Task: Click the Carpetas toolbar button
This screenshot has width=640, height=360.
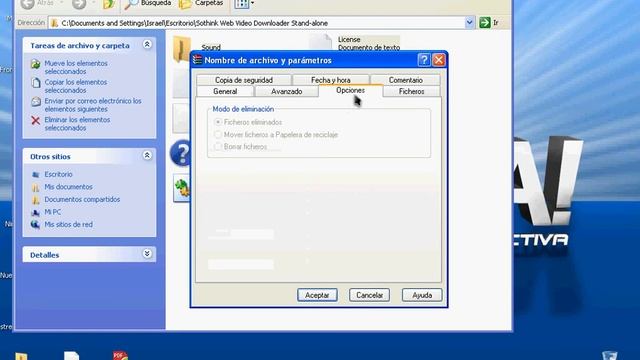Action: 201,4
